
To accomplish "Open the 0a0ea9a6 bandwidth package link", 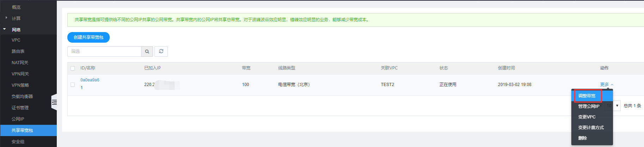I will (90, 80).
